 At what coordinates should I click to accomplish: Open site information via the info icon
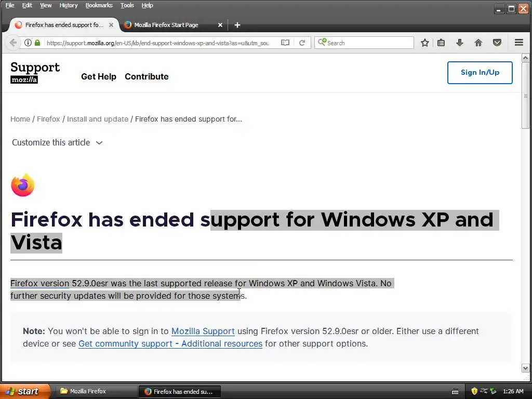coord(28,43)
